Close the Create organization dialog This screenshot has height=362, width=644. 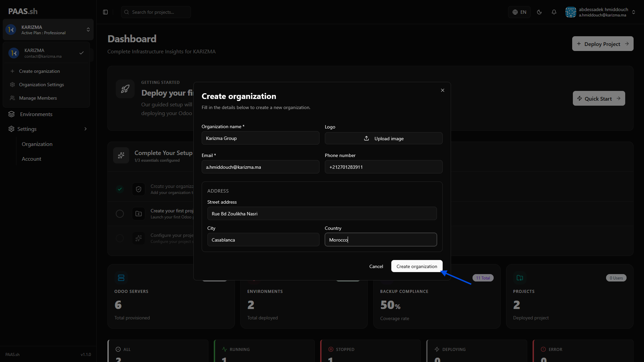pyautogui.click(x=443, y=90)
